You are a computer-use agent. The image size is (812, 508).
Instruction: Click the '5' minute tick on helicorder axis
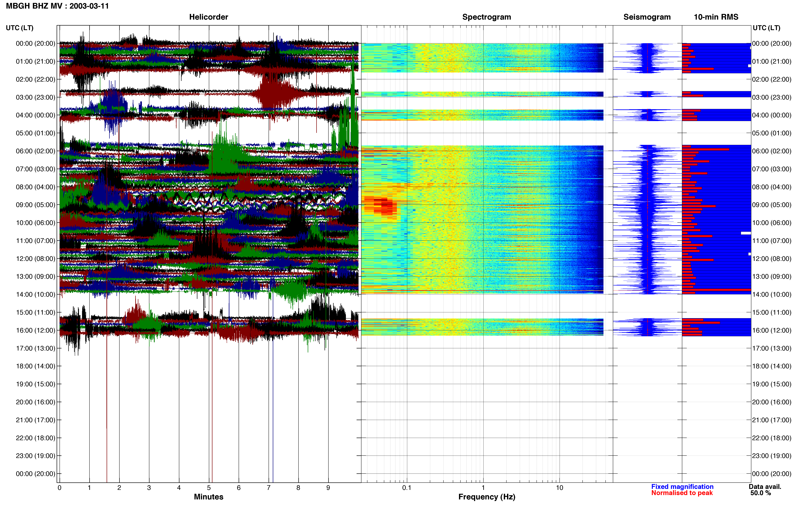point(209,487)
